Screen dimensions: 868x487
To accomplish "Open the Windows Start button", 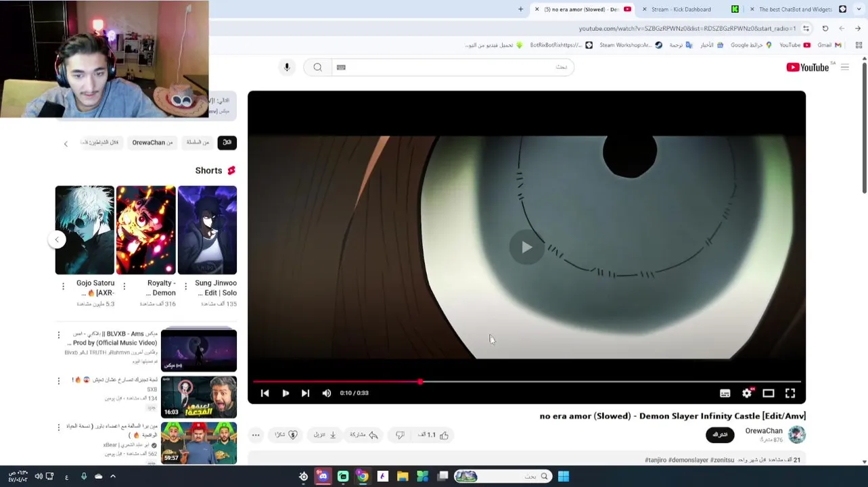I will tap(563, 476).
